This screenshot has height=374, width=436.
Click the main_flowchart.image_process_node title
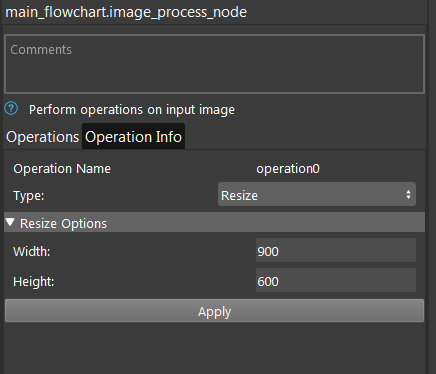[x=126, y=12]
